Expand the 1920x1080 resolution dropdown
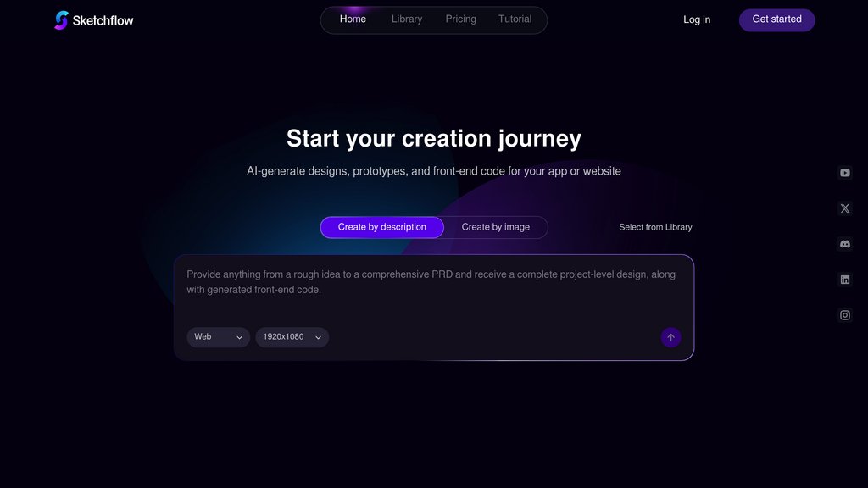 292,337
